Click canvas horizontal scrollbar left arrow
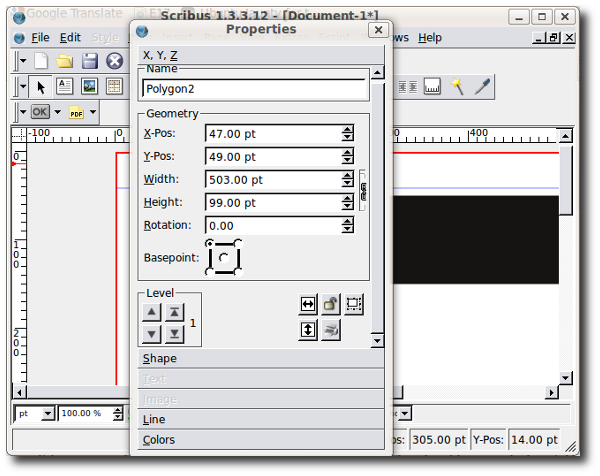 point(20,393)
